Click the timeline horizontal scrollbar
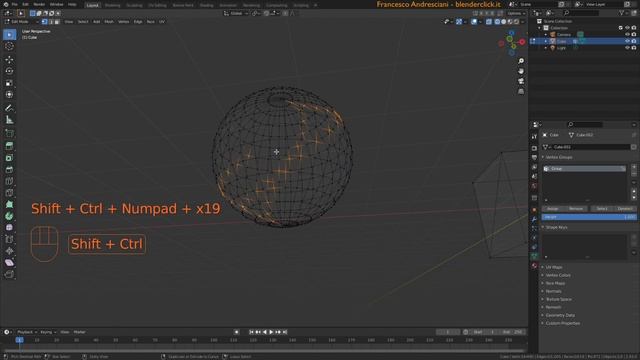The height and width of the screenshot is (360, 640). 263,351
